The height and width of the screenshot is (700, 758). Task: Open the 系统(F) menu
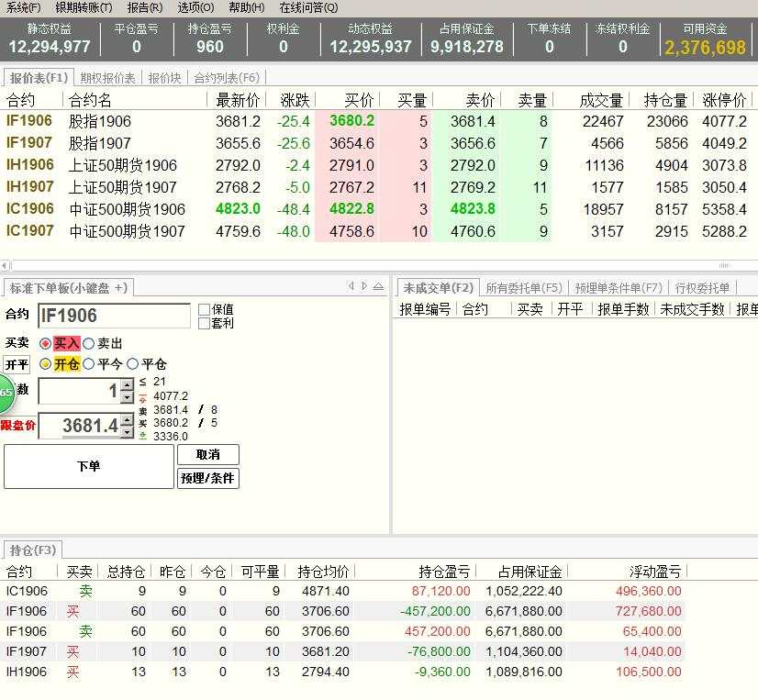click(23, 7)
